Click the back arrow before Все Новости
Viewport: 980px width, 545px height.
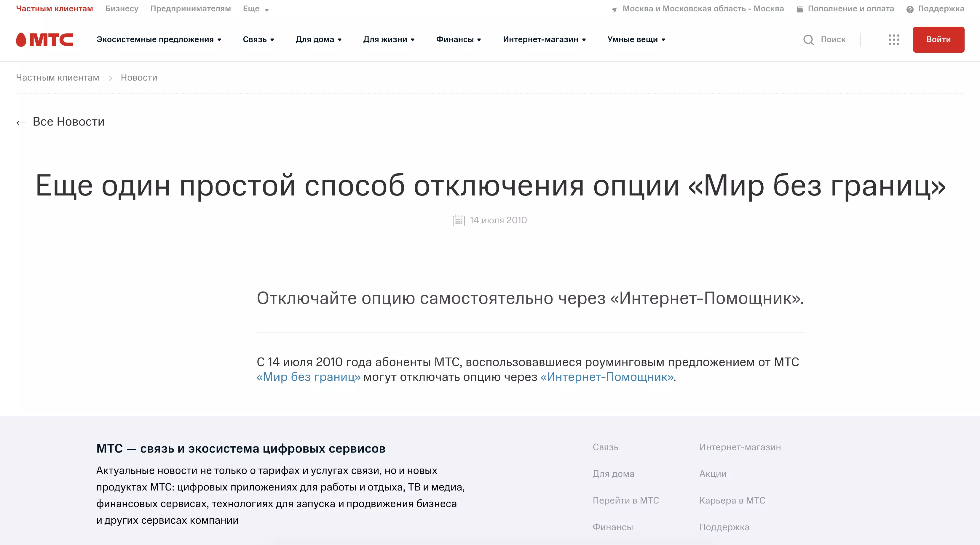coord(21,122)
